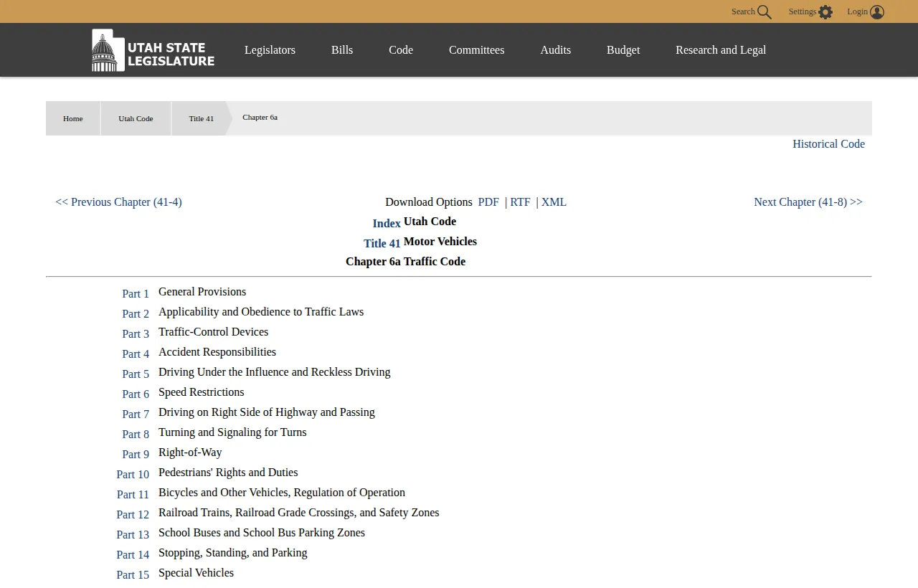Open the Historical Code link
918x588 pixels.
[x=828, y=144]
